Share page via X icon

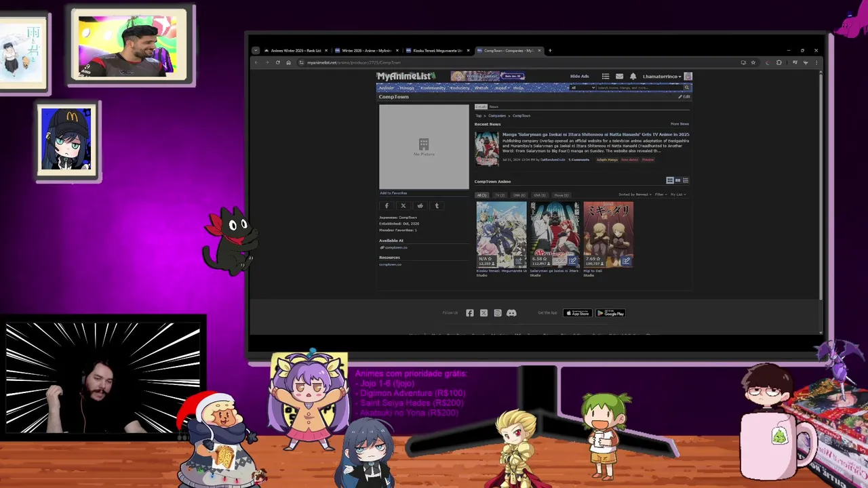point(403,206)
